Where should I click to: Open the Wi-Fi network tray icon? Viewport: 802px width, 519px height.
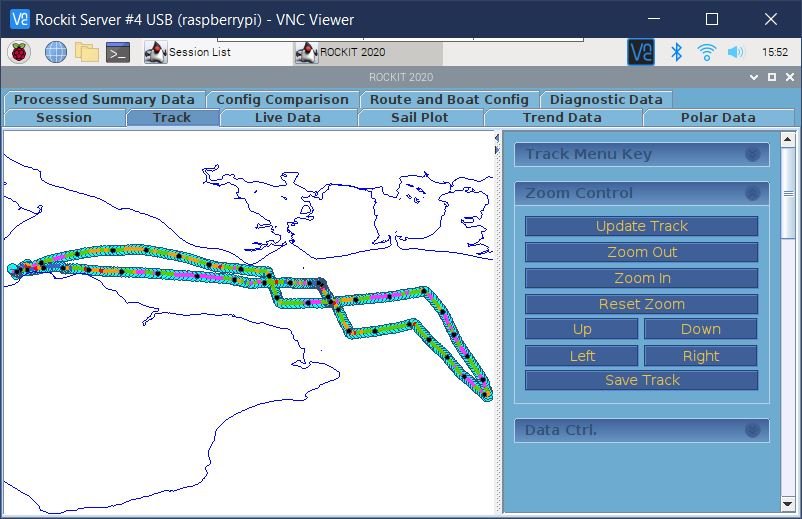(706, 52)
